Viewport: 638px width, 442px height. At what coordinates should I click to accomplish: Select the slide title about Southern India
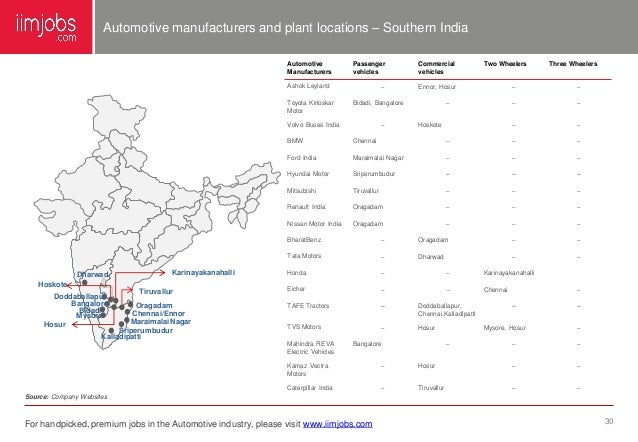click(285, 28)
